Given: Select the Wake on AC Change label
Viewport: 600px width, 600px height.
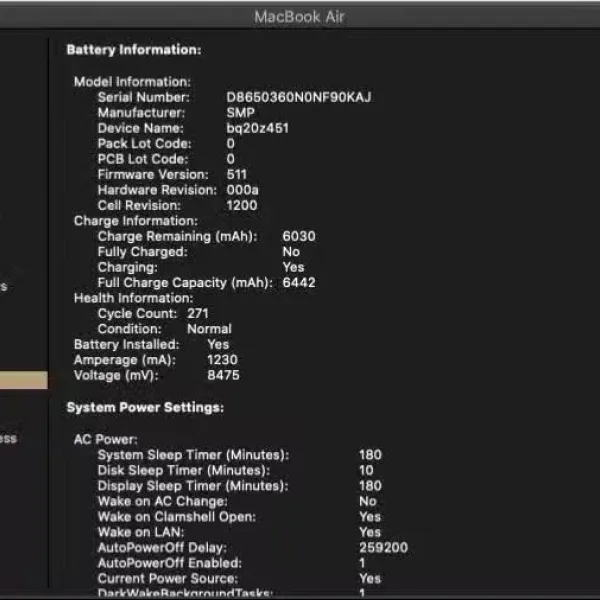Looking at the screenshot, I should [163, 501].
